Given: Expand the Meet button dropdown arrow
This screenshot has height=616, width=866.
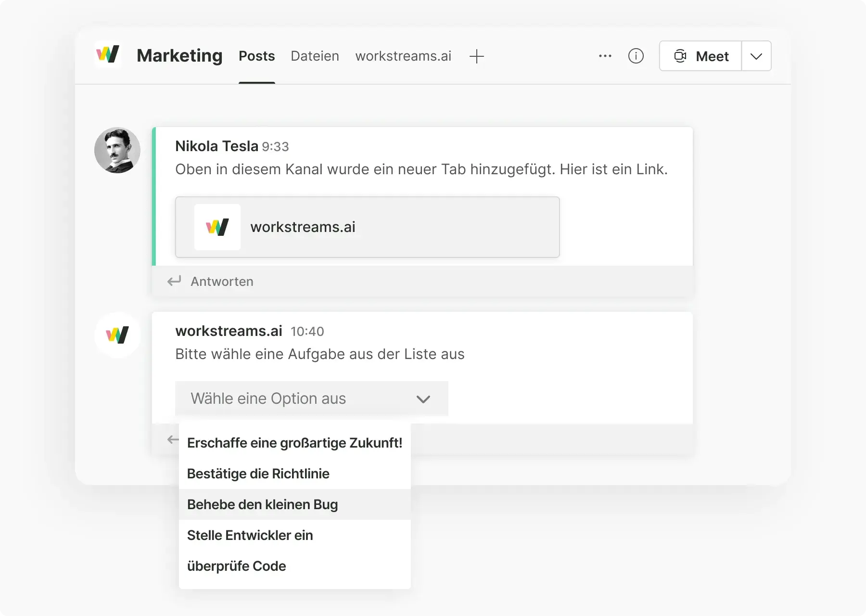Looking at the screenshot, I should [756, 56].
